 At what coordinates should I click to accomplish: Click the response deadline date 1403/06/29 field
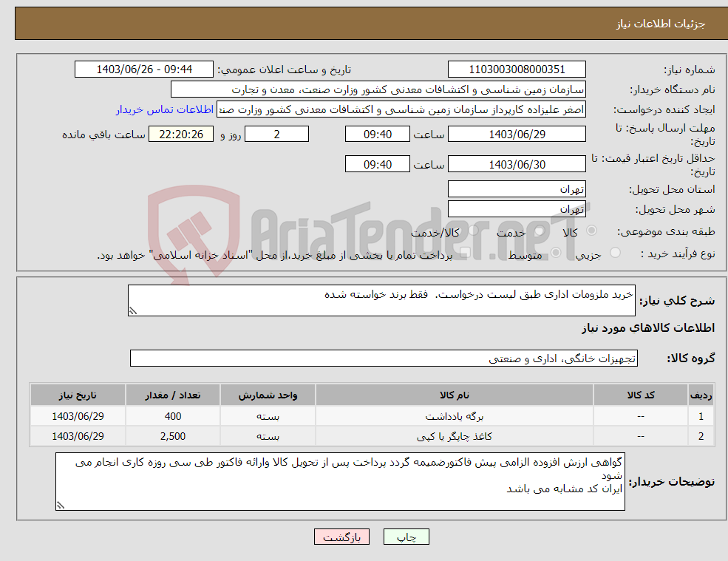tap(517, 135)
